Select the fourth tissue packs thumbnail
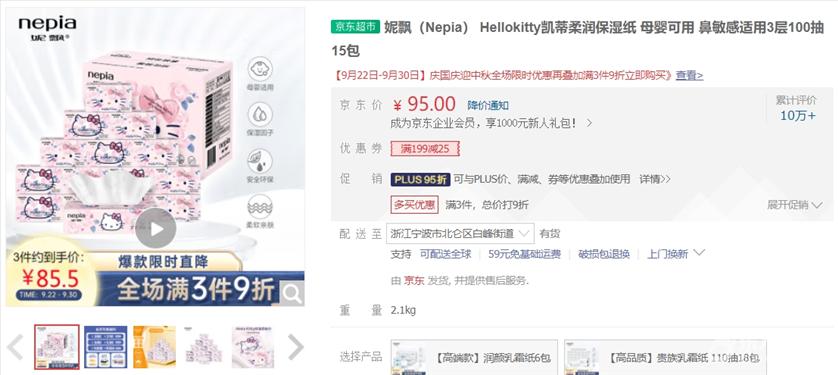838x375 pixels. pos(204,347)
